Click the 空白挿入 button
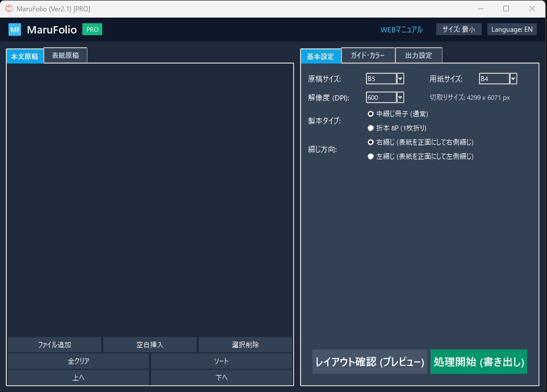This screenshot has width=547, height=392. [150, 344]
